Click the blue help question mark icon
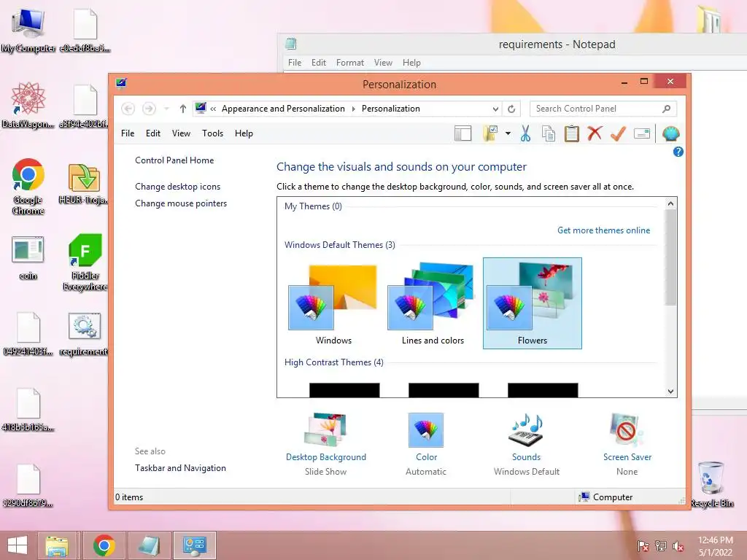The height and width of the screenshot is (560, 747). 678,152
